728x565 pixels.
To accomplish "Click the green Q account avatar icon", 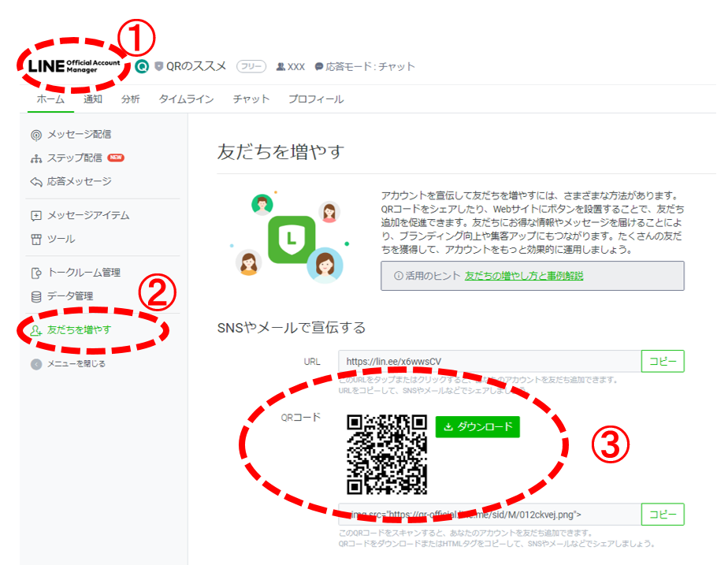I will (142, 66).
